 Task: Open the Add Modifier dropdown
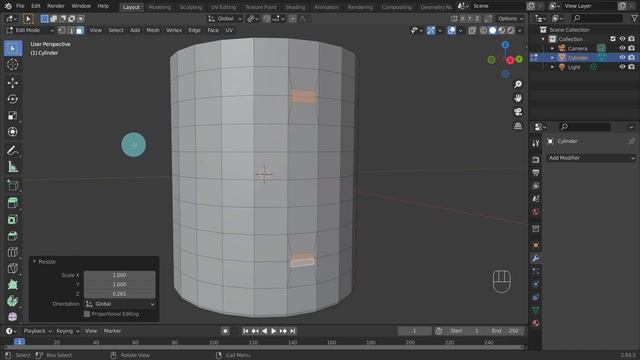[x=591, y=158]
